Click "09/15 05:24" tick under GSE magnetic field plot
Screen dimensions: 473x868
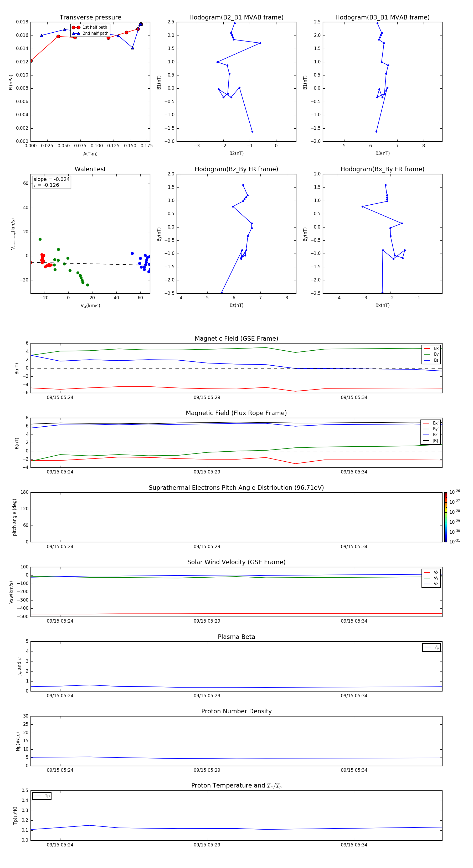(x=60, y=398)
